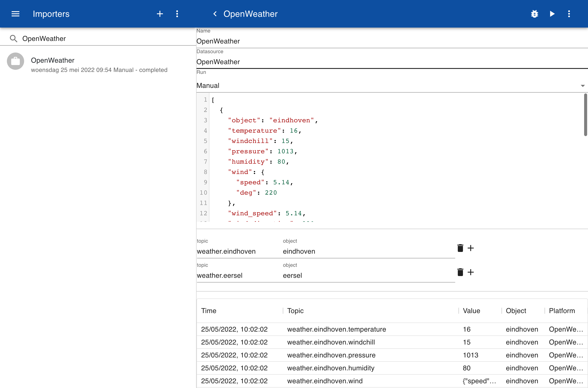Delete the weather.eersel topic mapping

(x=460, y=272)
